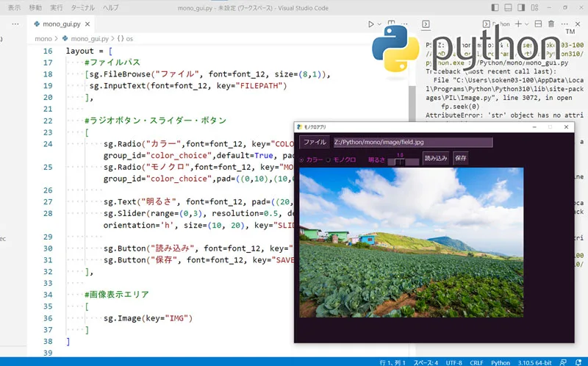Close the mono_gui.py editor tab
This screenshot has height=366, width=588.
[87, 24]
